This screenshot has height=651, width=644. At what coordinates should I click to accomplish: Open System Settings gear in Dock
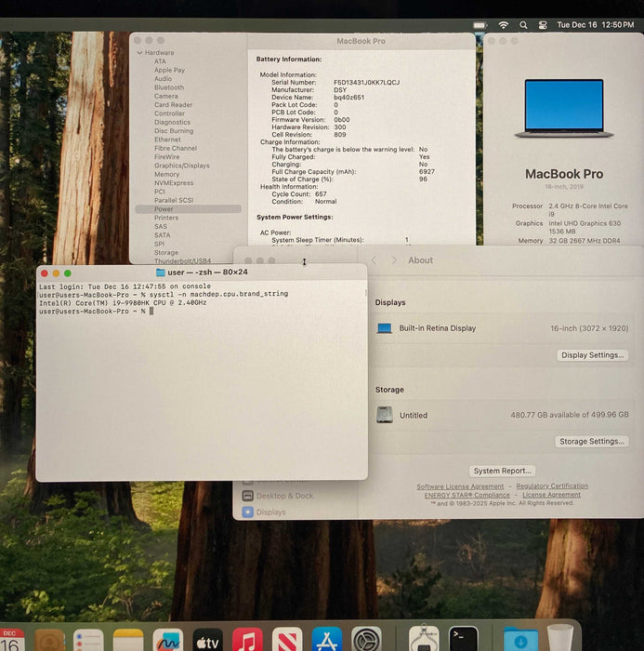pyautogui.click(x=366, y=640)
